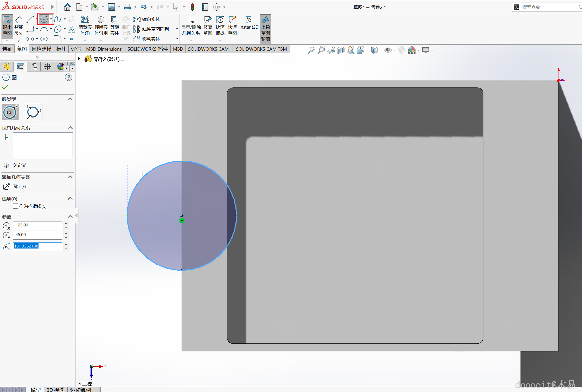Switch to the 特征 (Features) tab
The width and height of the screenshot is (582, 392).
(7, 49)
